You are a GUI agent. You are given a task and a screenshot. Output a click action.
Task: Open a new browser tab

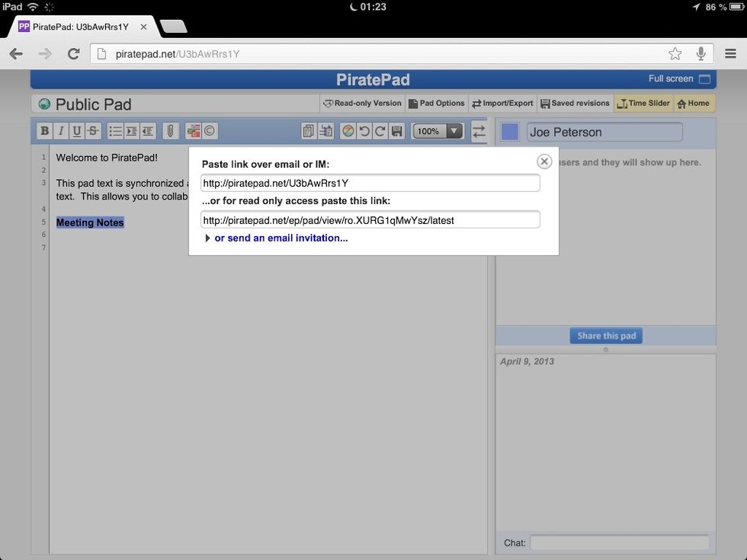(x=174, y=27)
